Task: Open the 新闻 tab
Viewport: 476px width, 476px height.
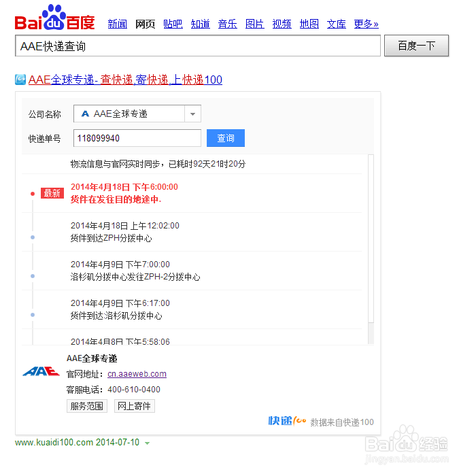Action: click(118, 24)
